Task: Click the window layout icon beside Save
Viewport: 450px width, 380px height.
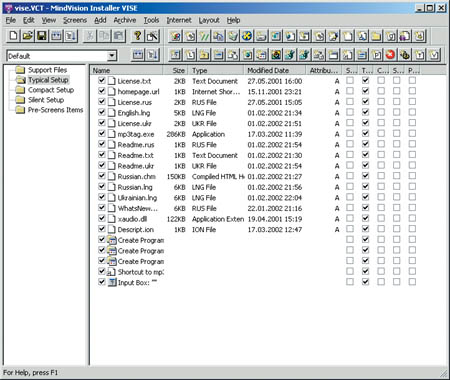Action: [56, 36]
